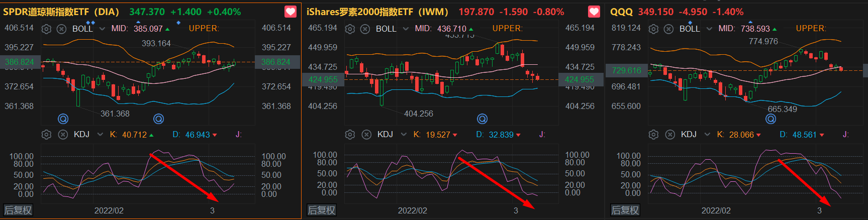The height and width of the screenshot is (220, 868).
Task: Open BOLL settings gear in DIA chart
Action: 46,29
